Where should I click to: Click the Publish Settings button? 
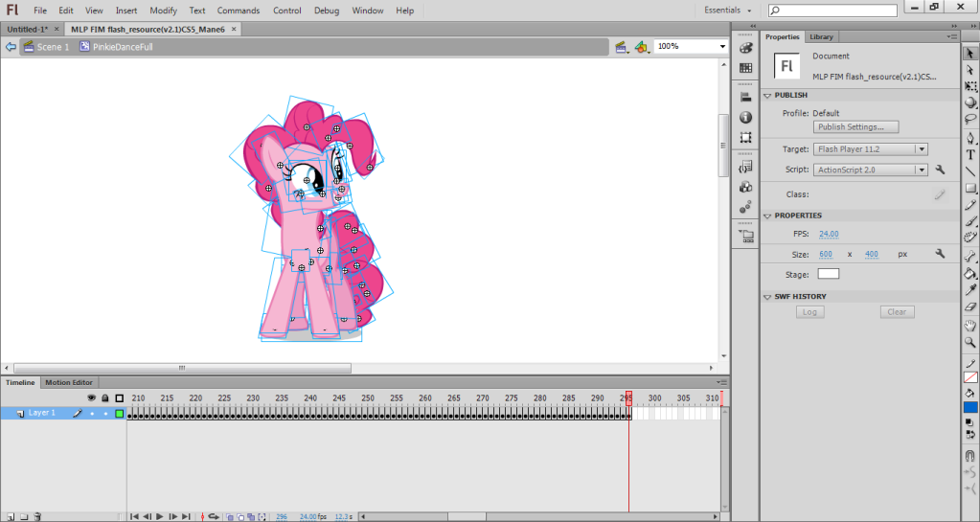pos(855,126)
